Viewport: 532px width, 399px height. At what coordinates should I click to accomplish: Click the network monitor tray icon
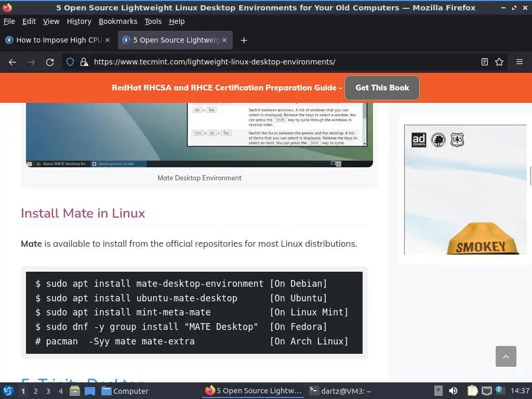pos(486,391)
